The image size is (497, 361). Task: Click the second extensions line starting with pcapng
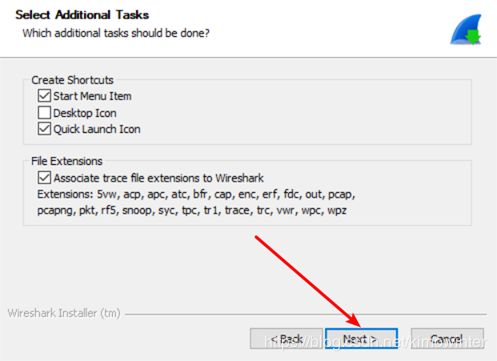pyautogui.click(x=192, y=210)
